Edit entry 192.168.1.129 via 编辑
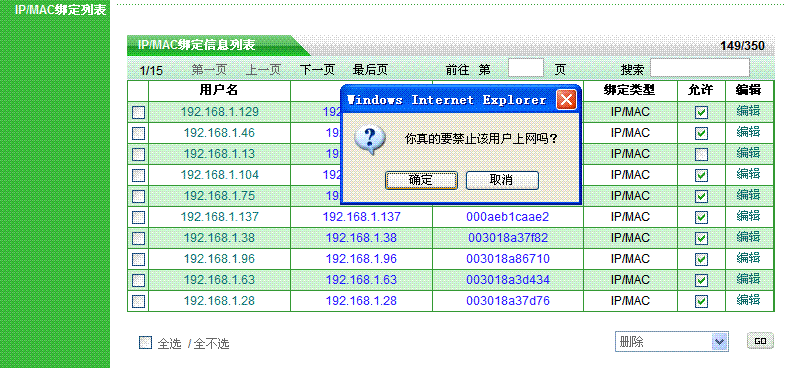 tap(748, 111)
